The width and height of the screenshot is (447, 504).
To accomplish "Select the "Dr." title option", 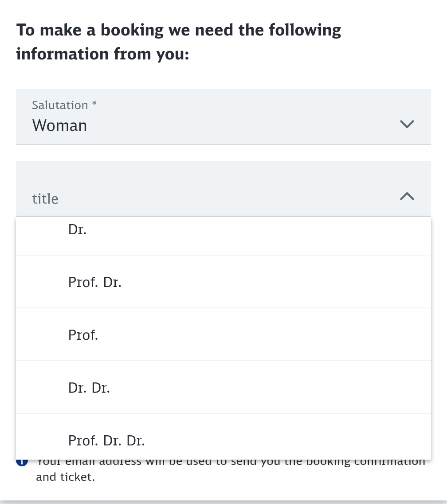I will (78, 230).
